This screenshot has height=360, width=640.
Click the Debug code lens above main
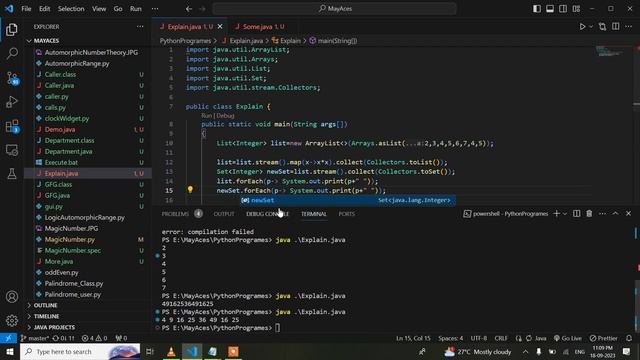225,116
